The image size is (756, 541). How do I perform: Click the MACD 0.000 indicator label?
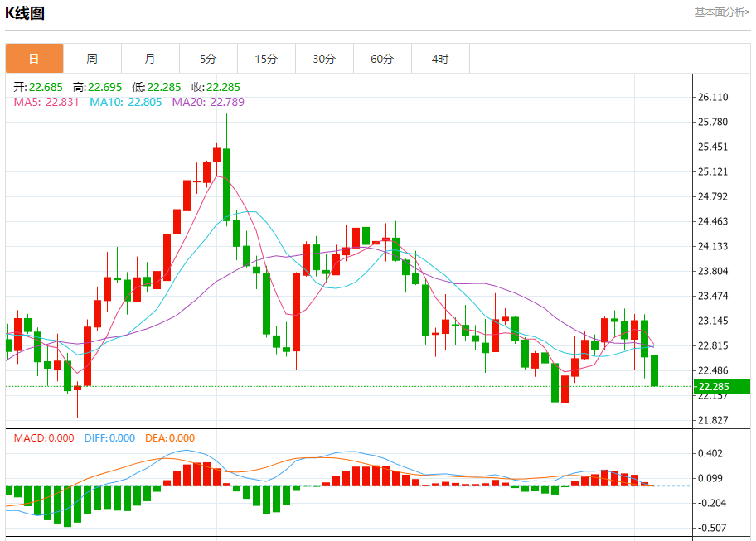pyautogui.click(x=44, y=438)
